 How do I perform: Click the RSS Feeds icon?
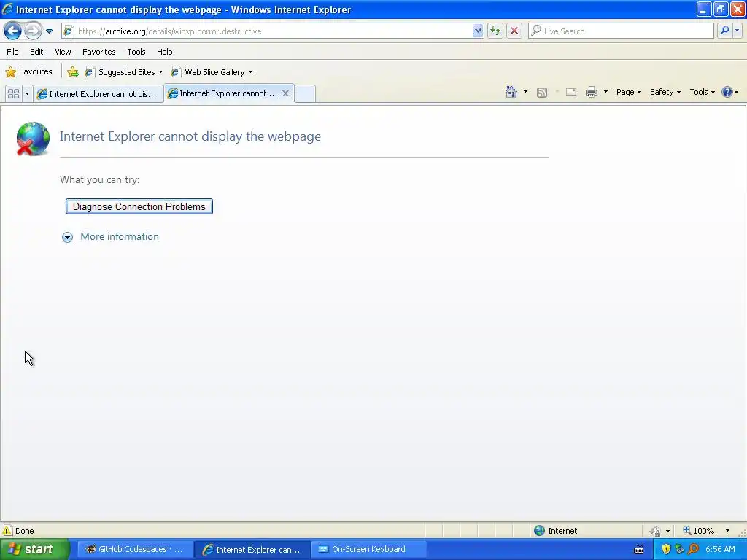(x=542, y=93)
